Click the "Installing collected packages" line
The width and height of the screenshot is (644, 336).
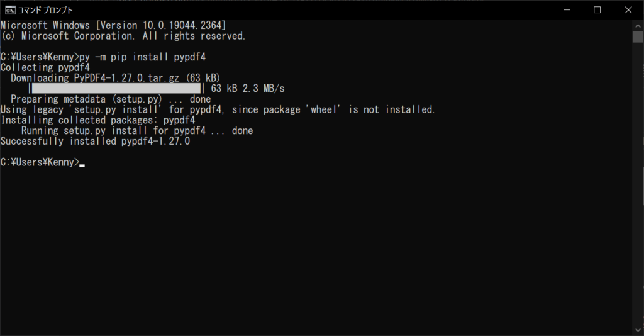97,120
